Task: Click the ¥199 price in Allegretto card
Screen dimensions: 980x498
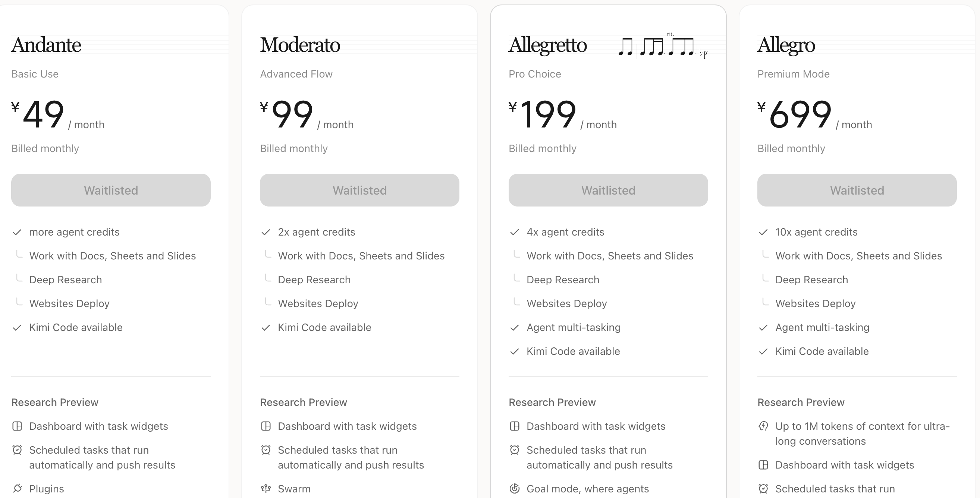Action: [543, 114]
